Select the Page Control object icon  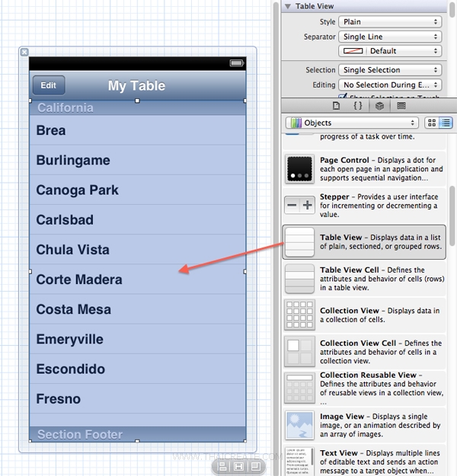tap(299, 169)
